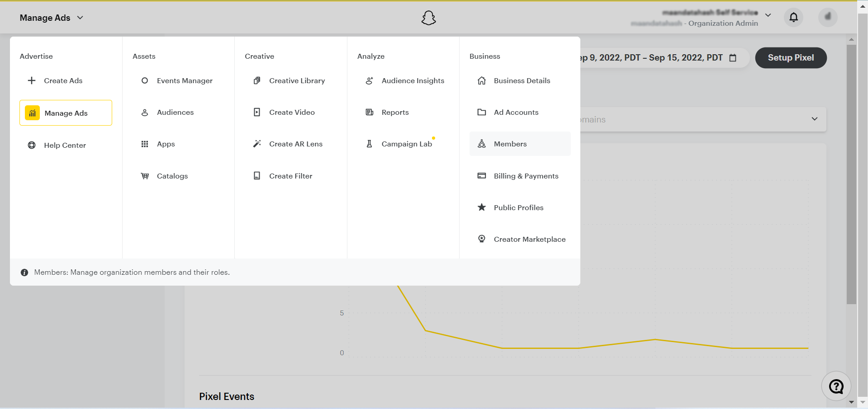Open the user profile avatar
The width and height of the screenshot is (868, 409).
click(828, 17)
